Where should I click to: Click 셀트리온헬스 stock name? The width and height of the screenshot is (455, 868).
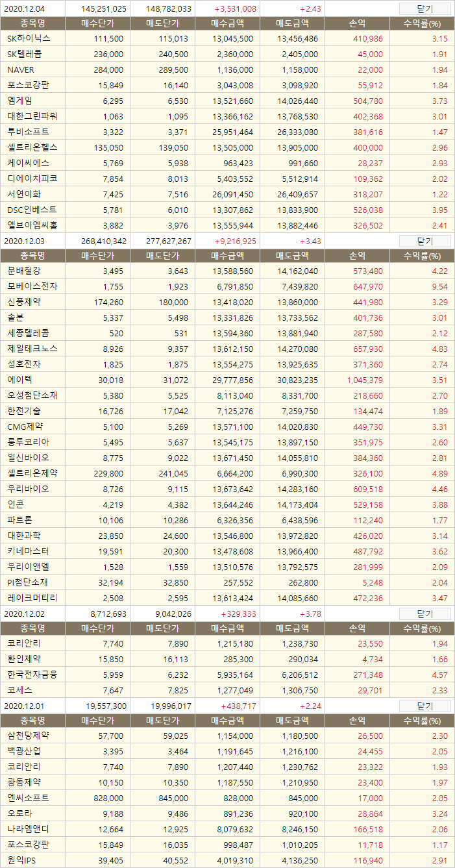32,147
